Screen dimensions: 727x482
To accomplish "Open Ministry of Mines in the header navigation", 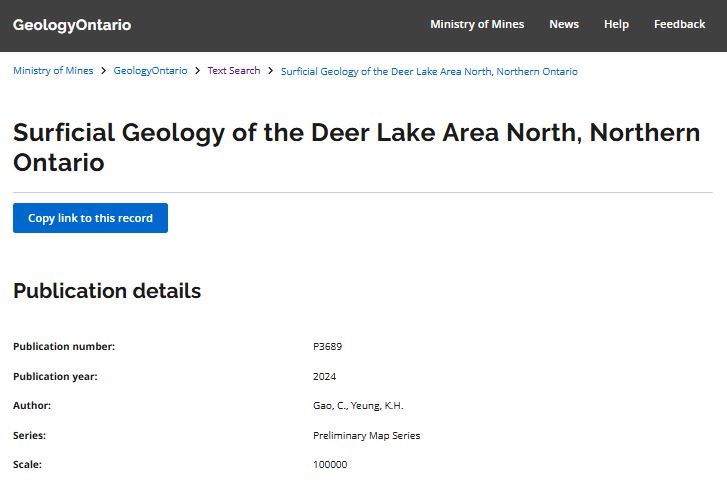I will pyautogui.click(x=477, y=25).
